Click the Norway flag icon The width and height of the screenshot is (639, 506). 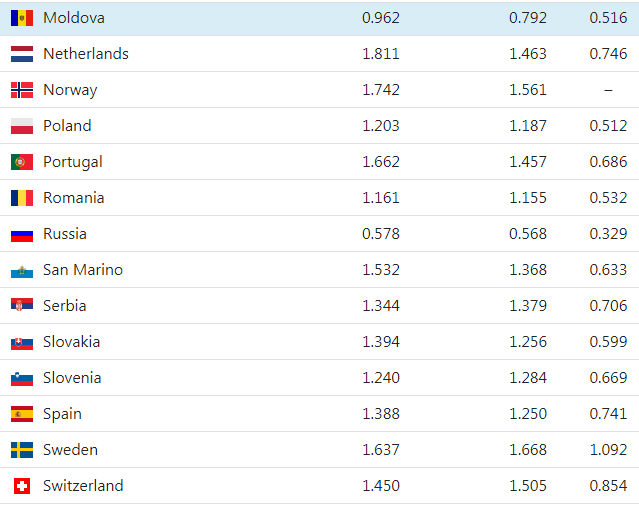[22, 90]
